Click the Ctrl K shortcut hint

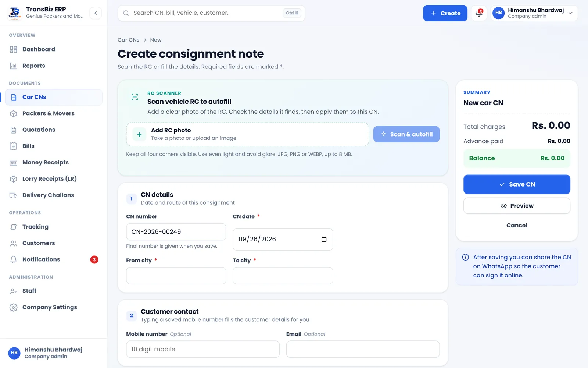[x=292, y=13]
